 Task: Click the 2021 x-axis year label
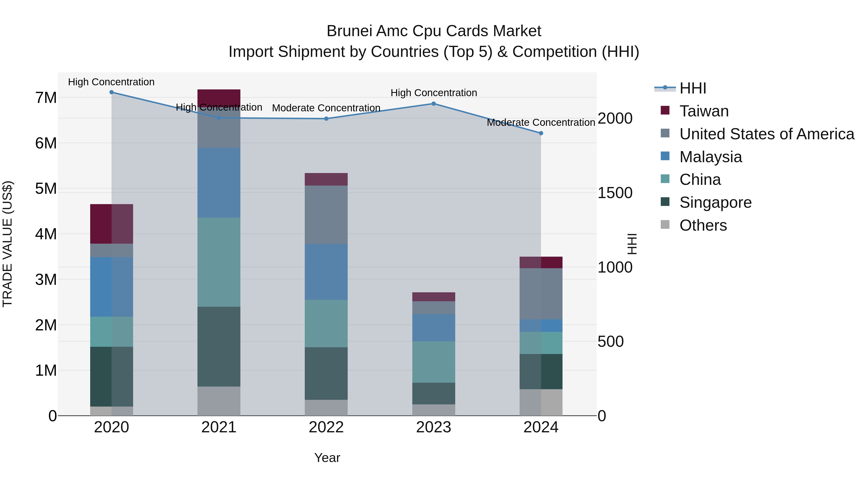click(219, 427)
